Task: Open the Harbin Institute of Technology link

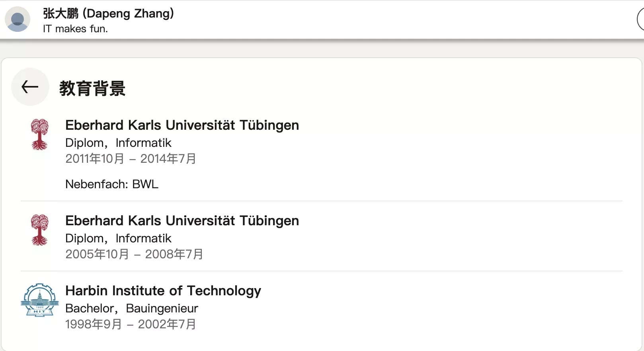Action: click(163, 291)
